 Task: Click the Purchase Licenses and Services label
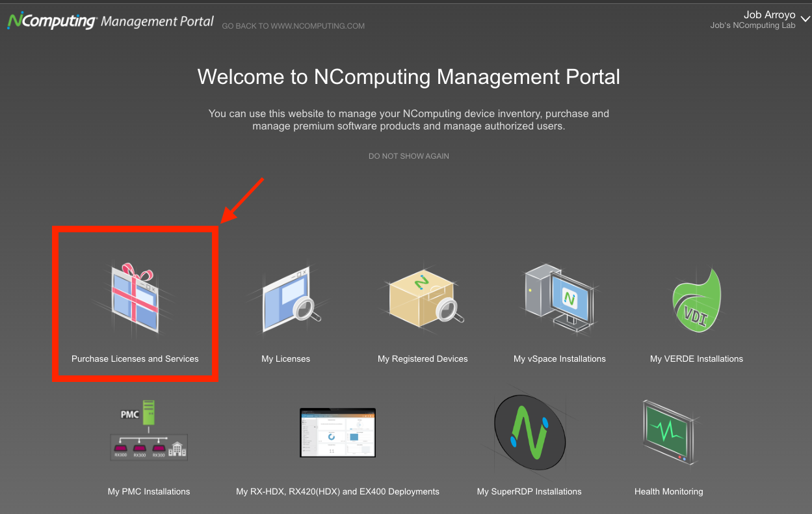point(135,358)
